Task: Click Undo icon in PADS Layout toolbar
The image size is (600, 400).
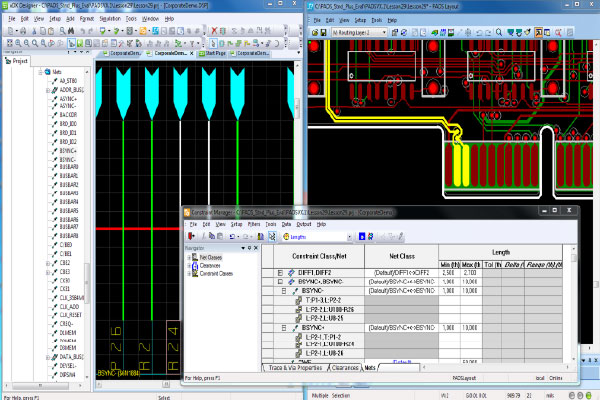Action: [x=479, y=33]
